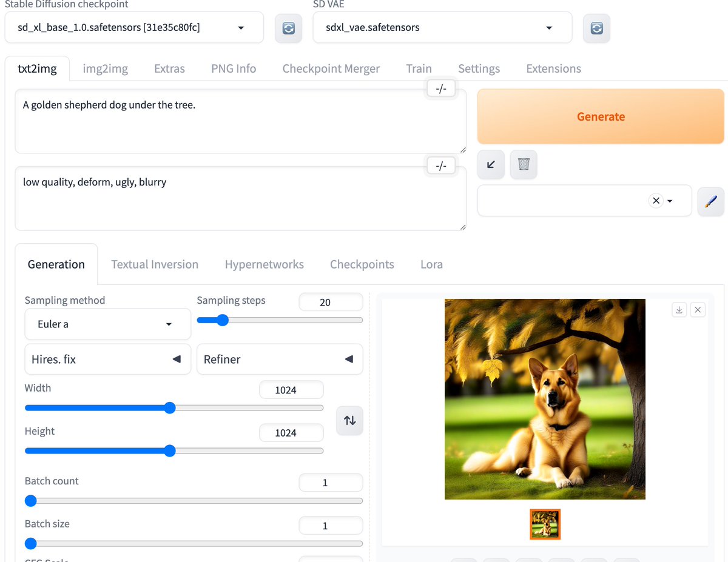Click the negative prompt text box

(240, 199)
